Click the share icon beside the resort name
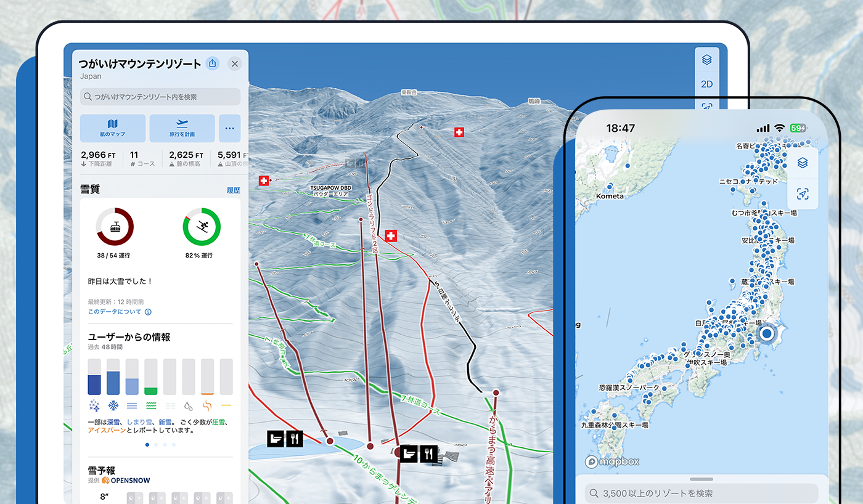This screenshot has height=504, width=863. [213, 63]
